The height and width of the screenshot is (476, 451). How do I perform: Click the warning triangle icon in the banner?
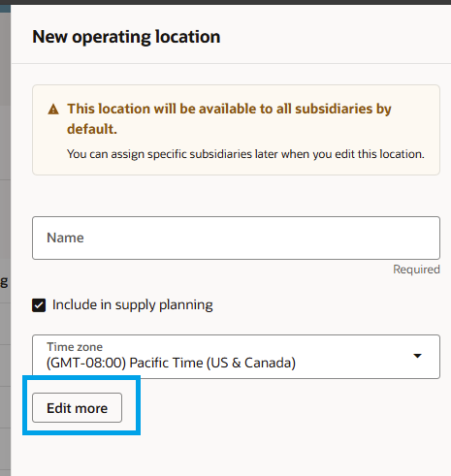coord(53,110)
